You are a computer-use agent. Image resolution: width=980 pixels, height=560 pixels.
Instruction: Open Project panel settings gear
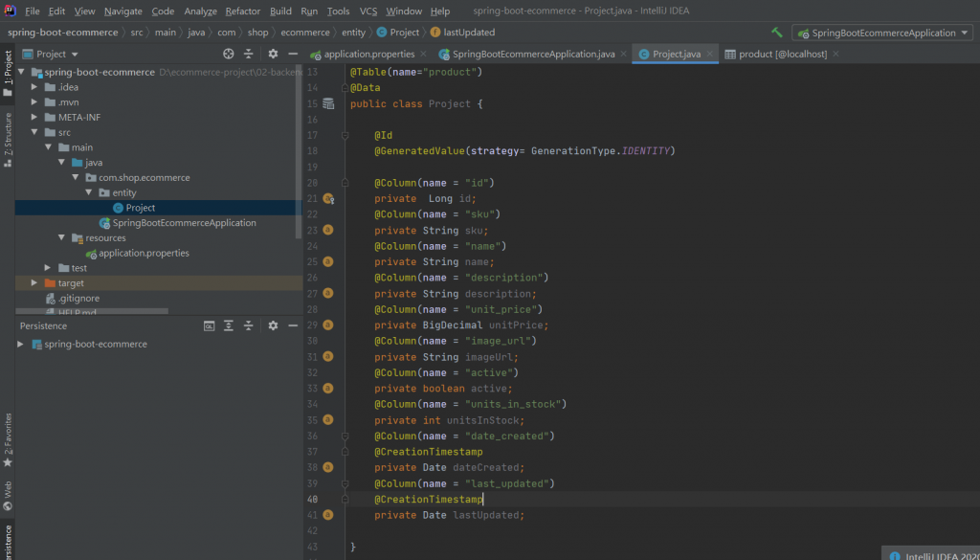click(x=273, y=55)
